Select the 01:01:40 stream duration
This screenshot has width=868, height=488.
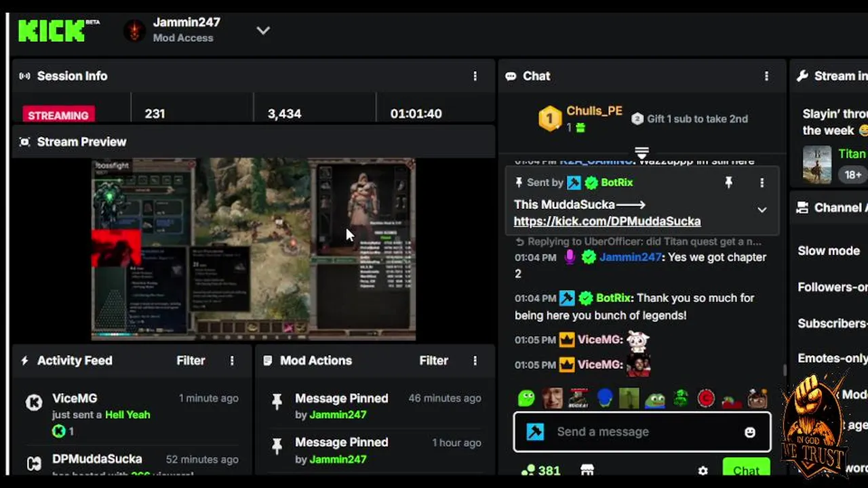[x=416, y=114]
